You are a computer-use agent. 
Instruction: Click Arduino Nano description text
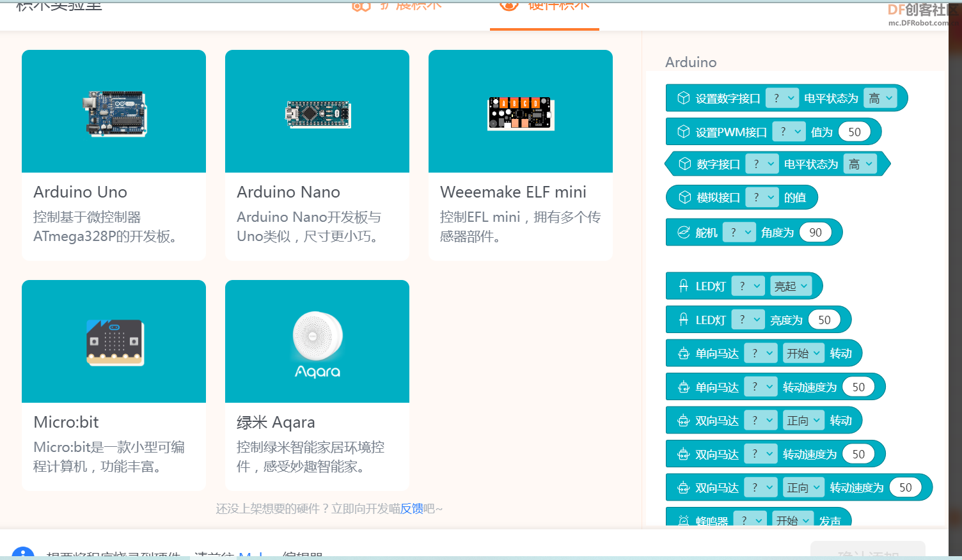[309, 226]
